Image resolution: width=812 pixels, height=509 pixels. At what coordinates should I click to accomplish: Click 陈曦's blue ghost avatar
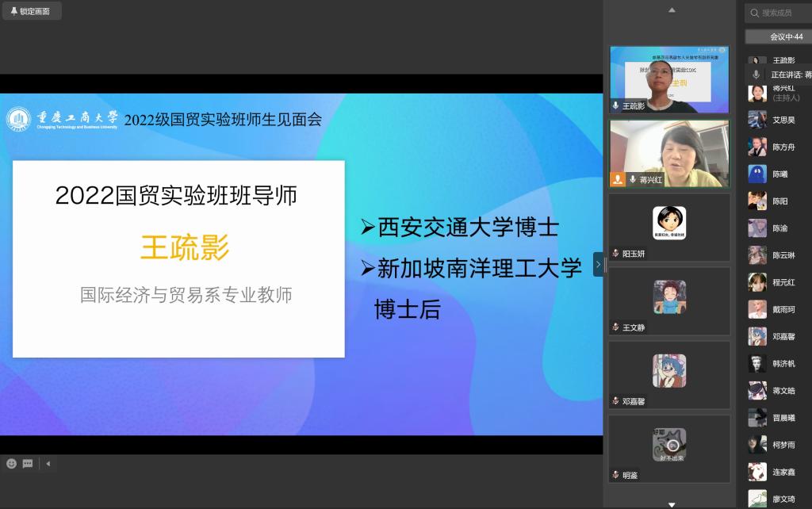click(757, 174)
